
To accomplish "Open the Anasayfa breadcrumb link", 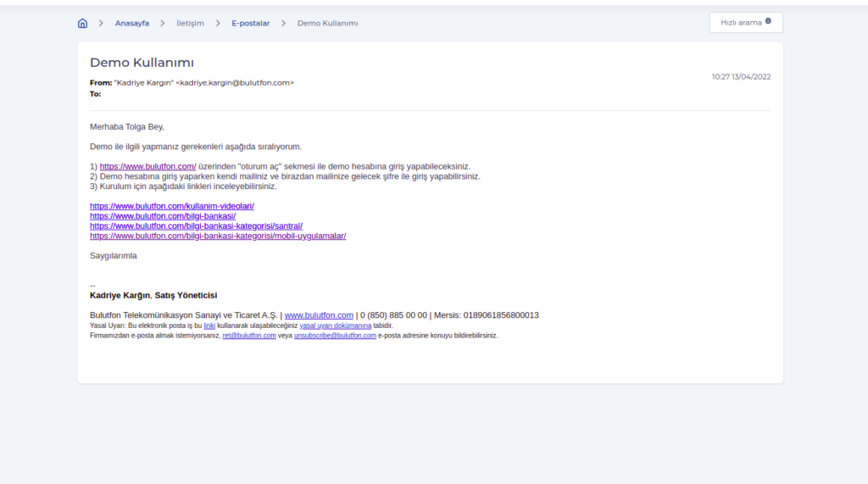I will [131, 23].
